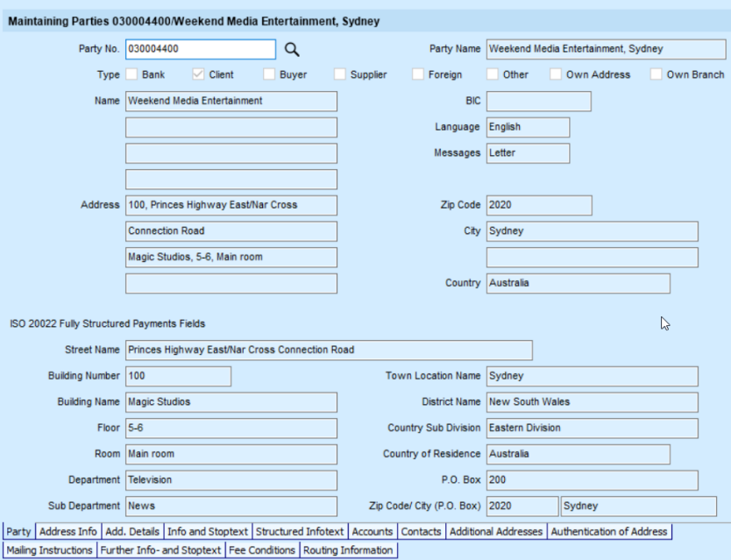Viewport: 731px width, 560px height.
Task: Click the P.O. Box zip code field
Action: (522, 507)
